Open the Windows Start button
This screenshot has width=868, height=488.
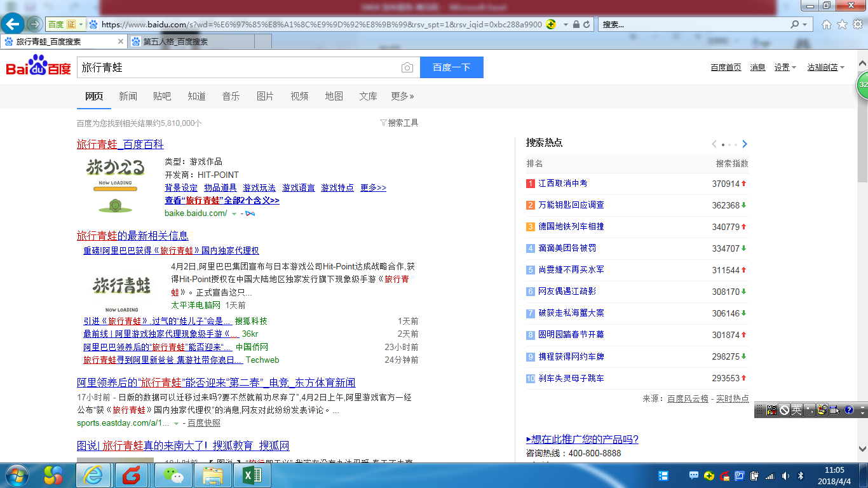pos(16,475)
